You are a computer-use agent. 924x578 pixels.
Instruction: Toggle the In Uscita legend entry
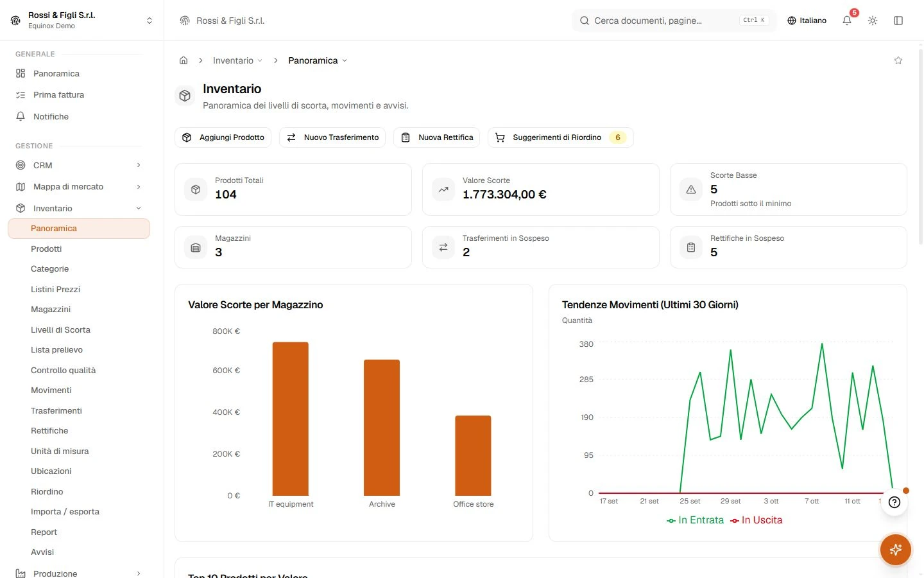coord(756,520)
